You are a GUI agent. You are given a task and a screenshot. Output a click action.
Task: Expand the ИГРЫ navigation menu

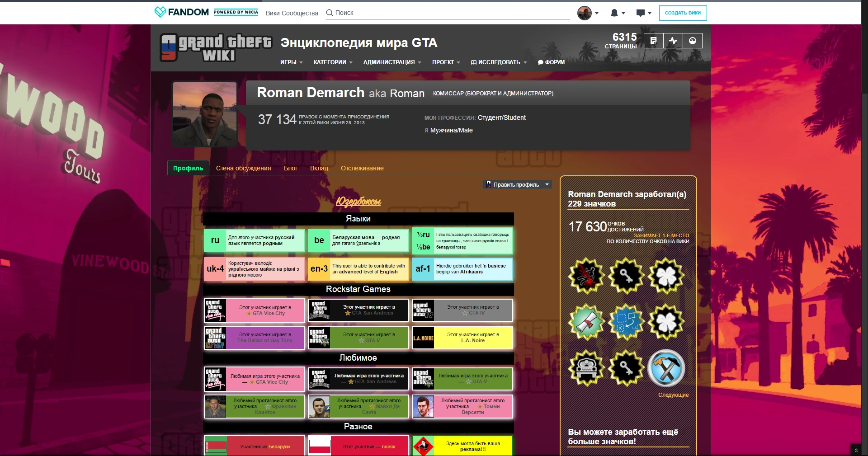[x=291, y=62]
